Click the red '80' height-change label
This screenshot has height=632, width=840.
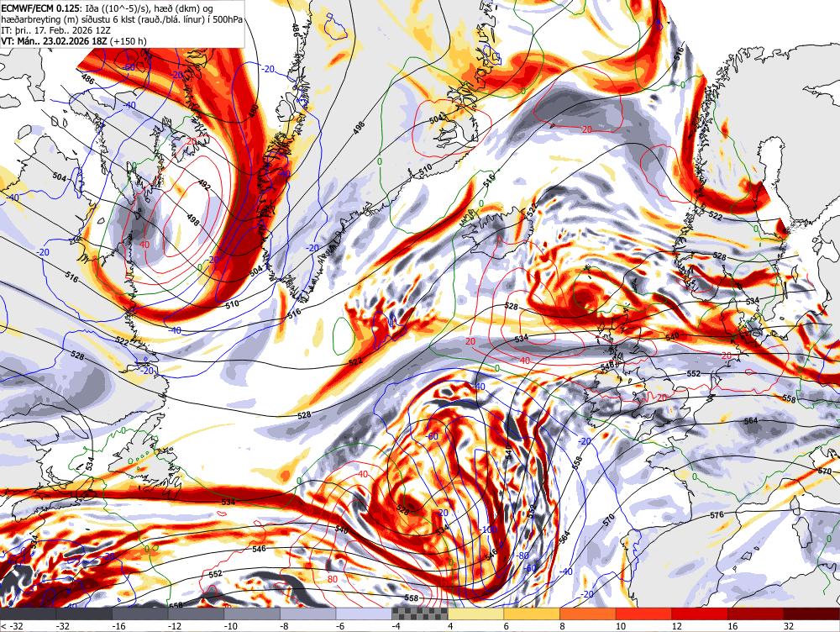(x=332, y=579)
